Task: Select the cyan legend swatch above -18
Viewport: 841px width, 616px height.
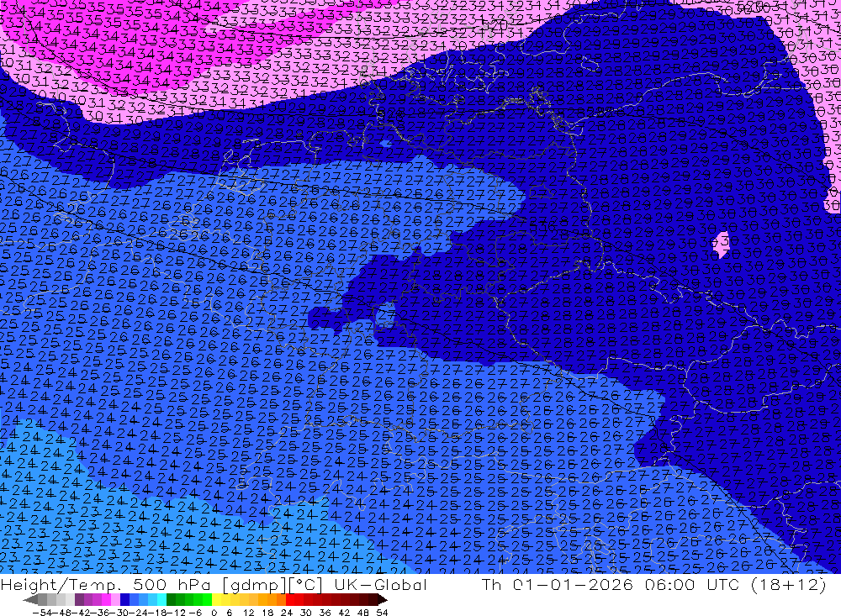Action: (x=161, y=600)
